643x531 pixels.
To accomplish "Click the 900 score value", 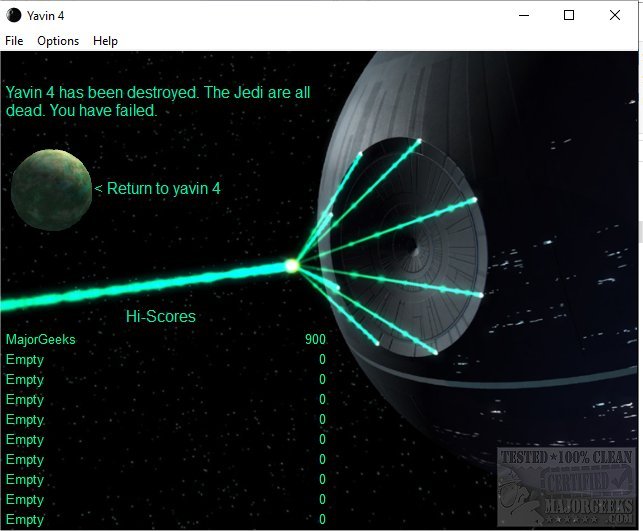I will pyautogui.click(x=315, y=340).
